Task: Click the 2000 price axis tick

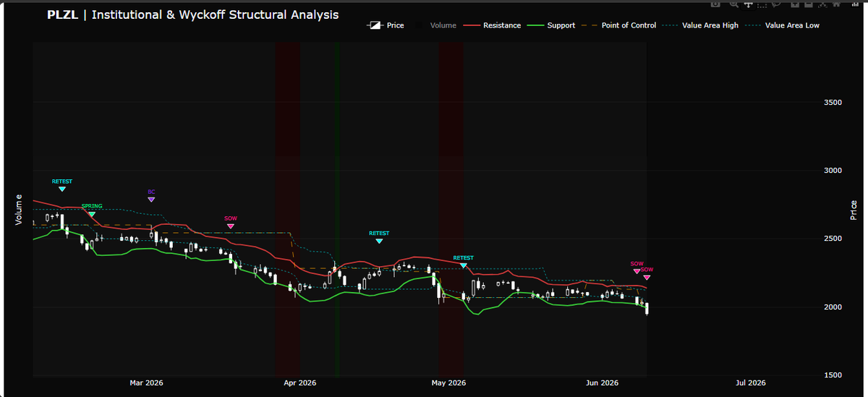Action: tap(833, 307)
